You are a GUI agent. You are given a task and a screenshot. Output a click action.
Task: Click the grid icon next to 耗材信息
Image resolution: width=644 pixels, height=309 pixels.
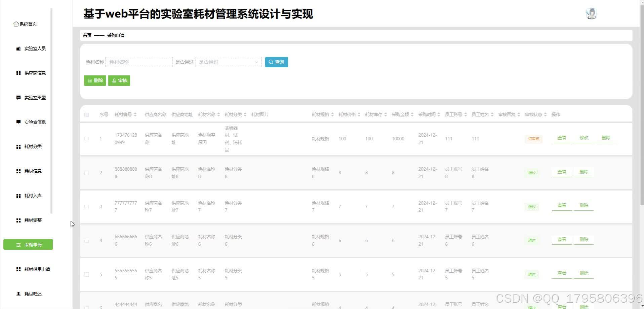coord(18,171)
